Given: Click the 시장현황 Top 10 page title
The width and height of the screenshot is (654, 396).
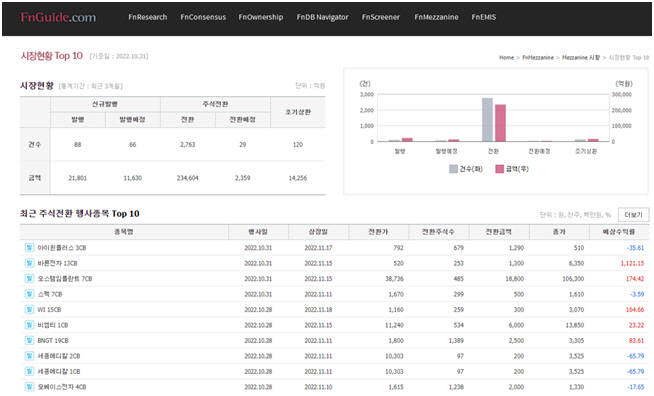Looking at the screenshot, I should (x=52, y=56).
